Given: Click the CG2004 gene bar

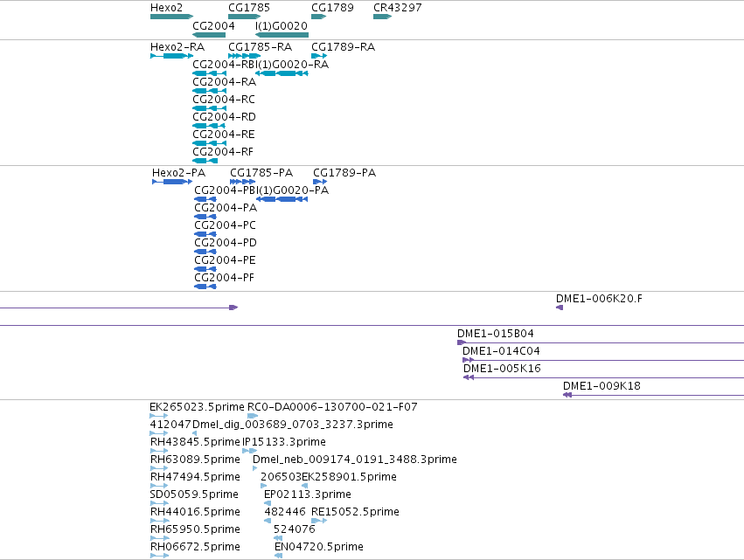Looking at the screenshot, I should (x=209, y=35).
